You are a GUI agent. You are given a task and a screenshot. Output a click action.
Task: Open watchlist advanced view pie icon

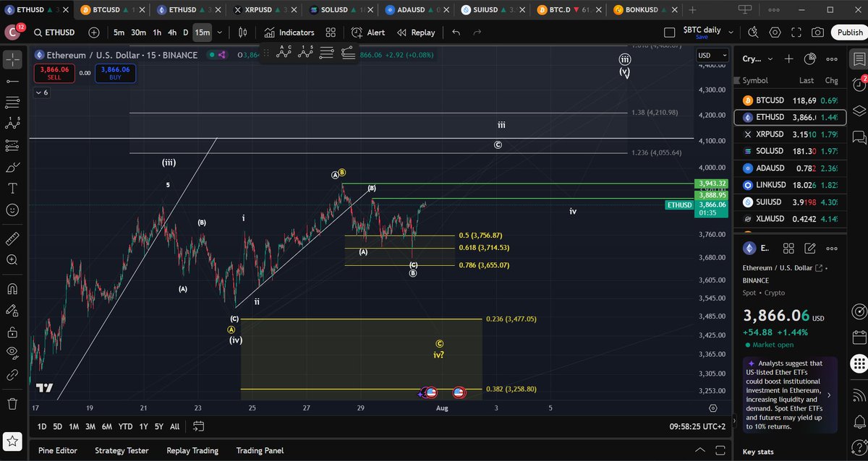pos(809,59)
